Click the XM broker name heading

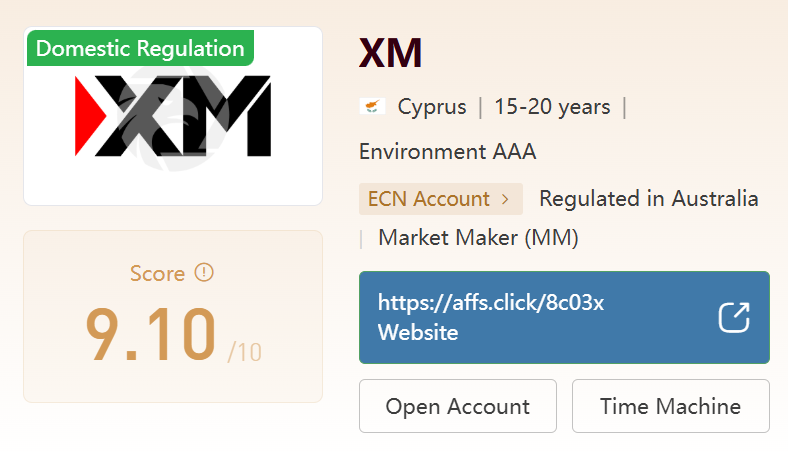390,53
